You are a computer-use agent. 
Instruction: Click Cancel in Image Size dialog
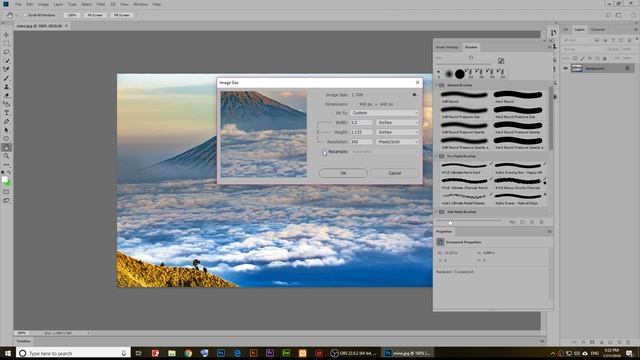[394, 173]
